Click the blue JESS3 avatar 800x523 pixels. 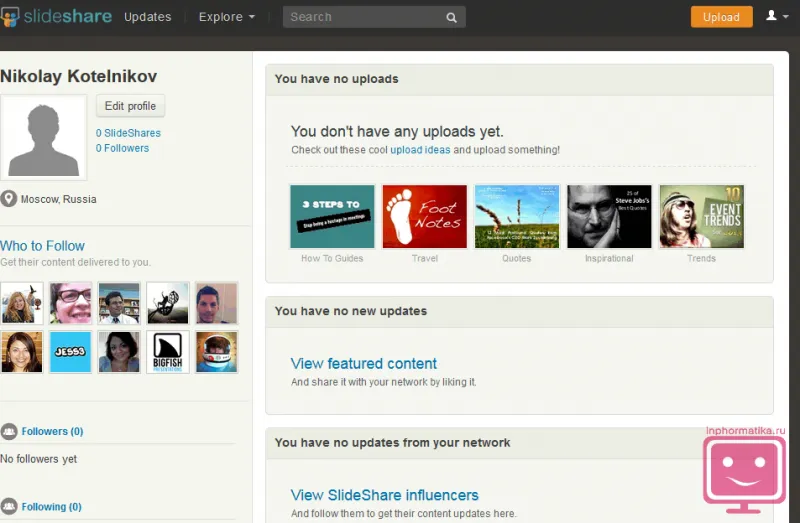pos(70,352)
